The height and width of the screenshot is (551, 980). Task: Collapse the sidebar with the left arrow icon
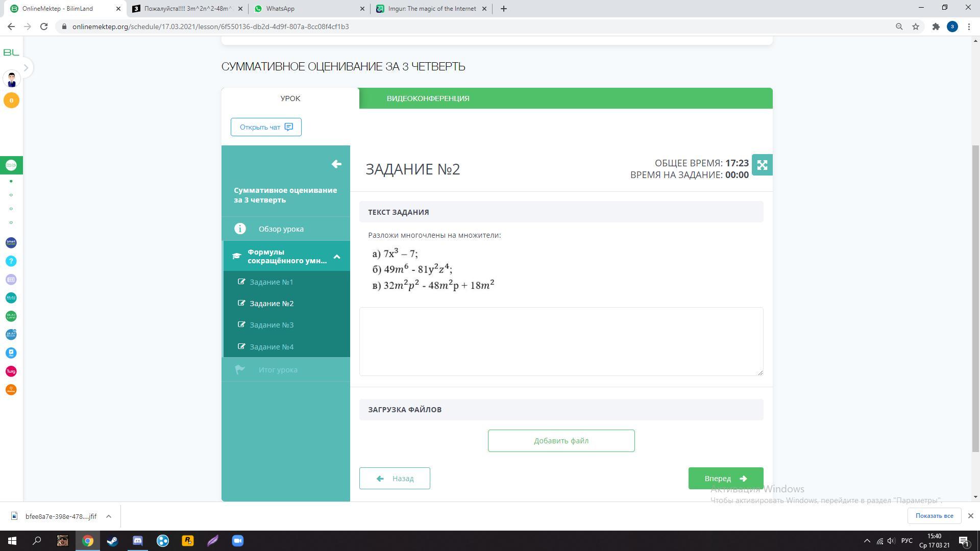click(336, 164)
